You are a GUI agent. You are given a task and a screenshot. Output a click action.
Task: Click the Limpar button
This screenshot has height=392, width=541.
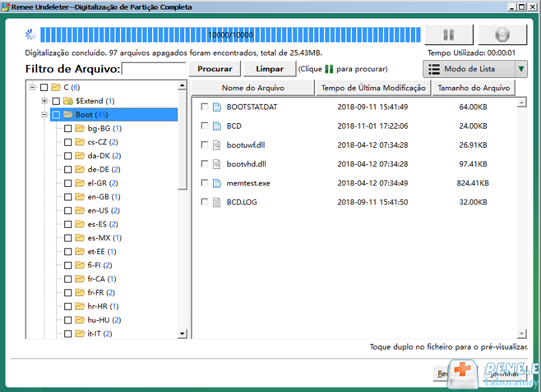pyautogui.click(x=270, y=69)
